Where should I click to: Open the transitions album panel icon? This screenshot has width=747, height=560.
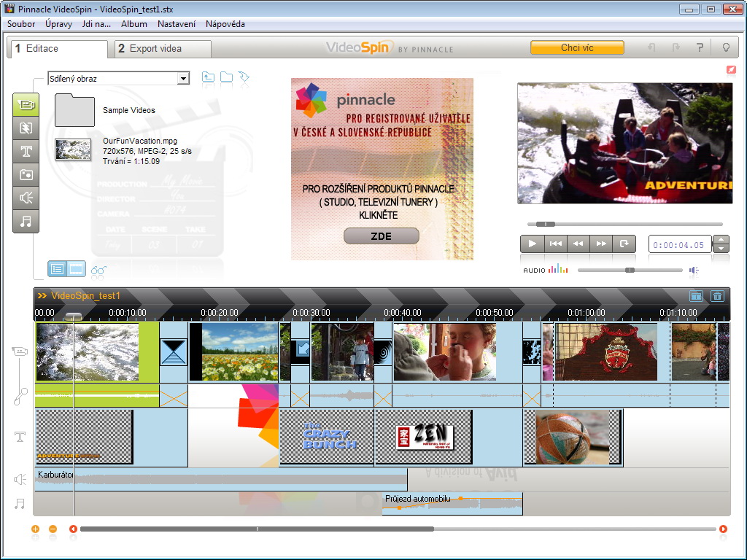point(26,128)
